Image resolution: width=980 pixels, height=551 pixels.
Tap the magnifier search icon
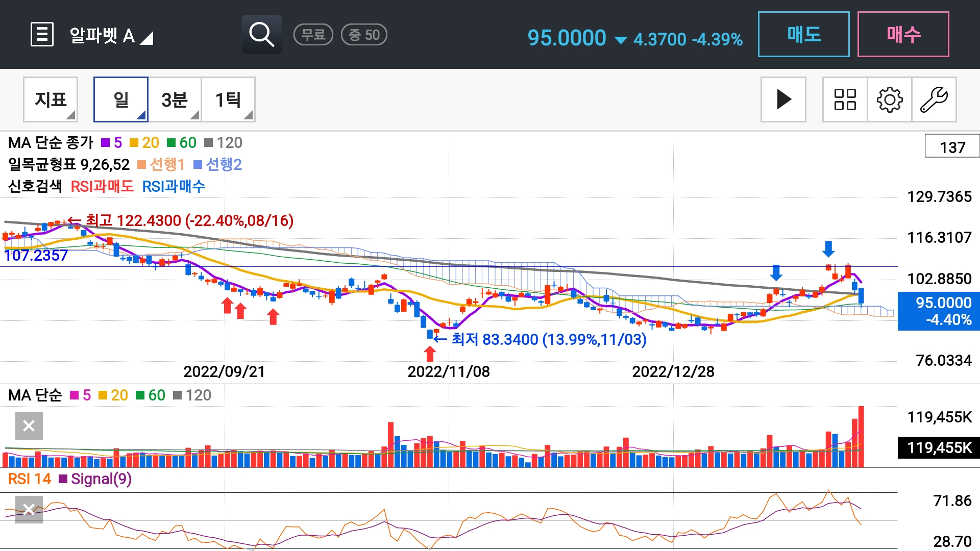pyautogui.click(x=262, y=35)
